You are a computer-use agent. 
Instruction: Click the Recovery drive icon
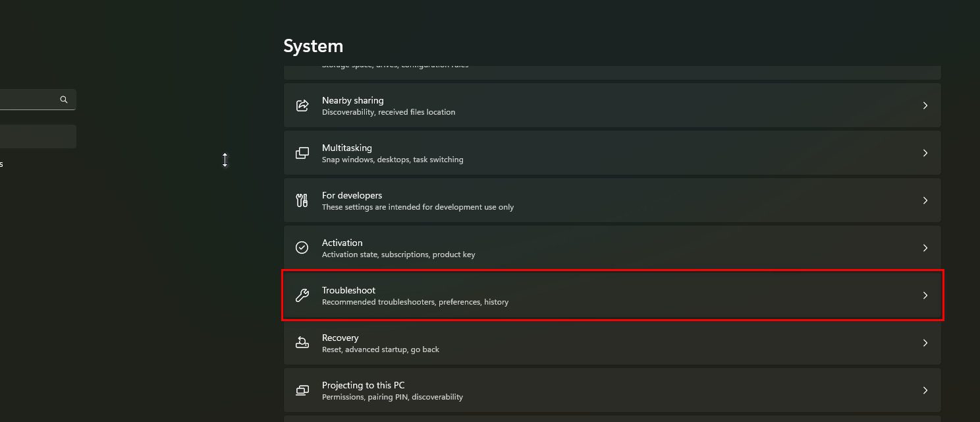point(302,343)
